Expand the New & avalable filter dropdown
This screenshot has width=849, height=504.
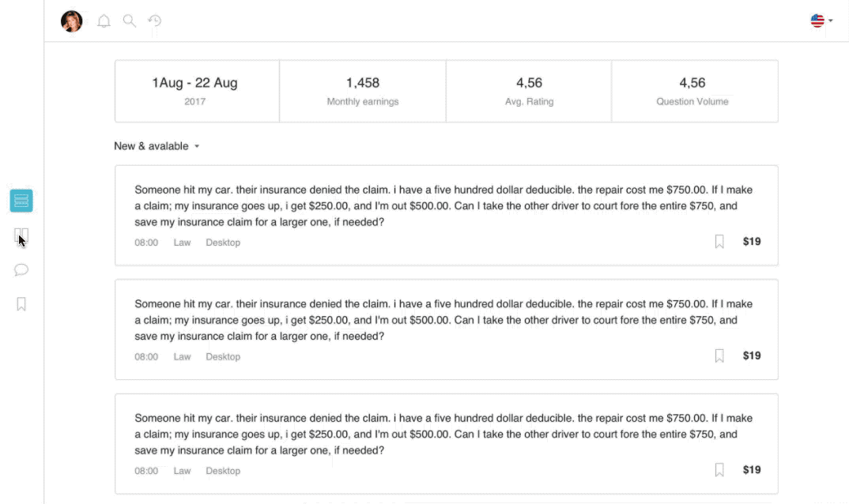(x=157, y=146)
